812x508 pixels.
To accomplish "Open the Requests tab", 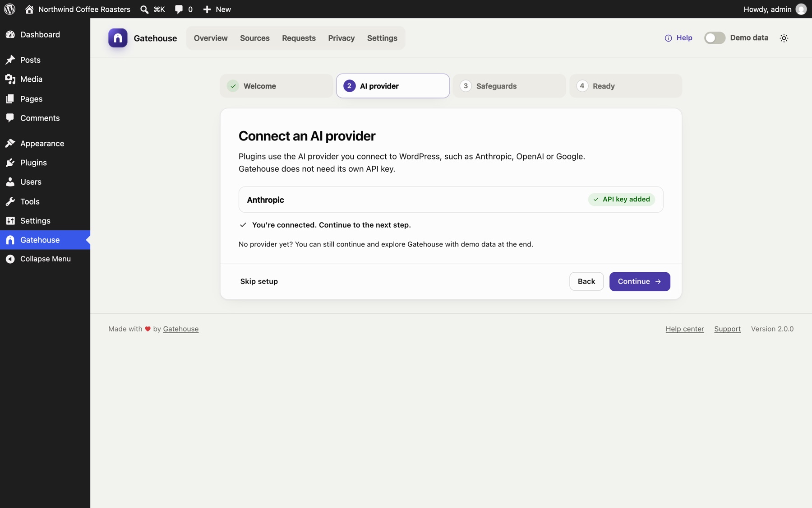I will coord(299,38).
